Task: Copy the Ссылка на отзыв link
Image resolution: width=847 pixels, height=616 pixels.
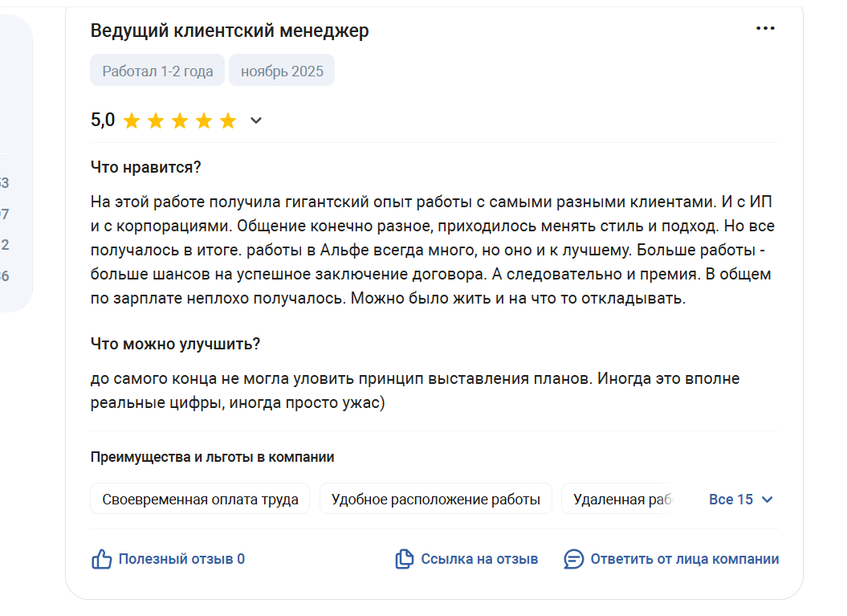Action: [x=479, y=559]
